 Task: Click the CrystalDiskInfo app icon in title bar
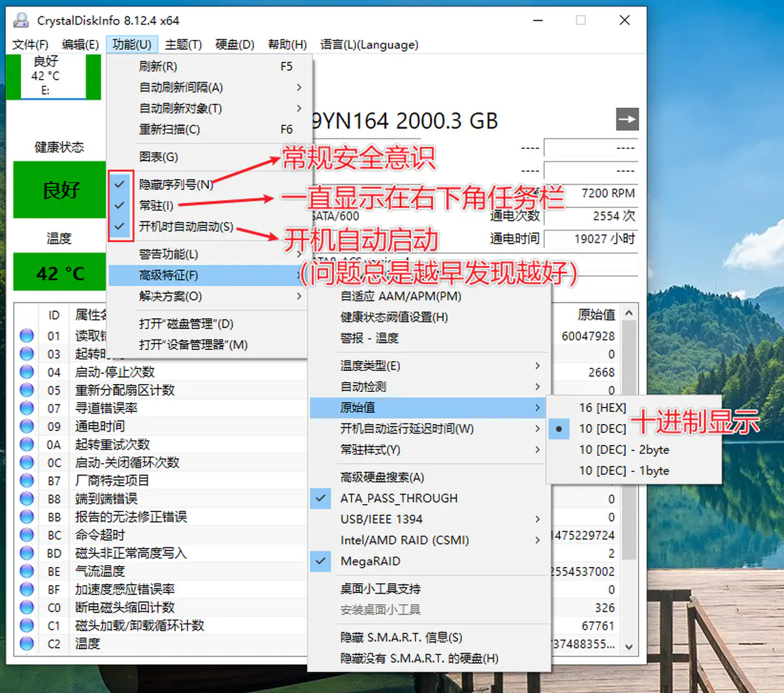22,20
